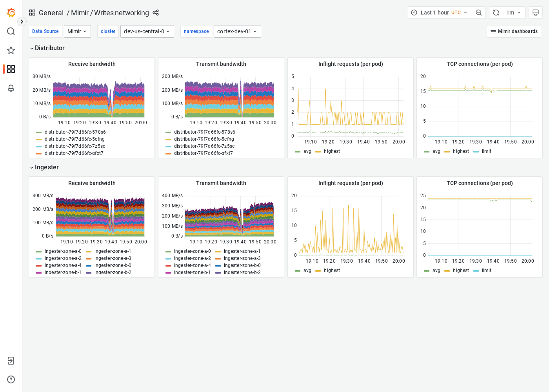
Task: Open the Grafana home via logo
Action: point(11,12)
